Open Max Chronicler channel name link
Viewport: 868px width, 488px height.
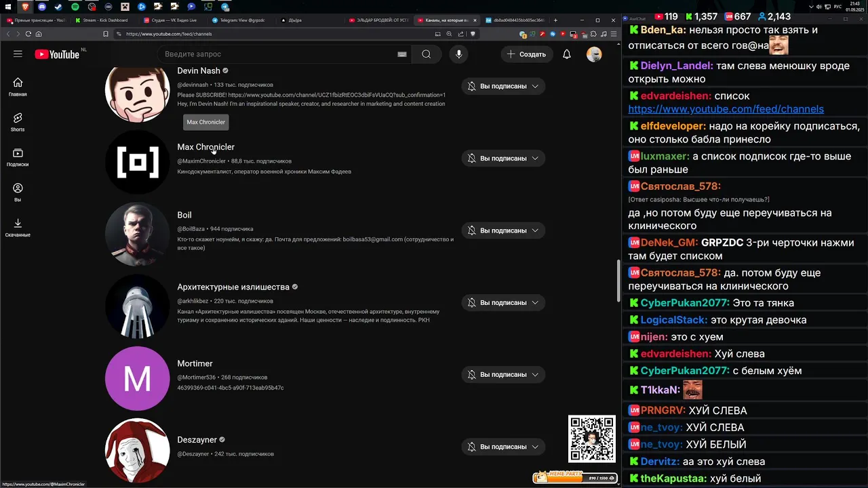(205, 147)
